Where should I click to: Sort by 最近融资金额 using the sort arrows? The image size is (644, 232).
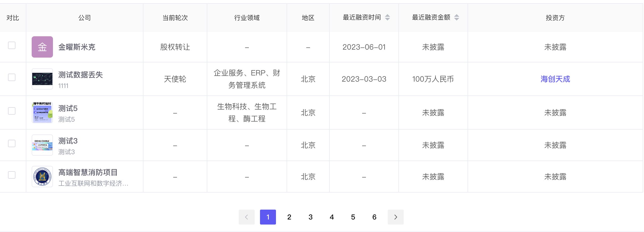click(x=457, y=18)
